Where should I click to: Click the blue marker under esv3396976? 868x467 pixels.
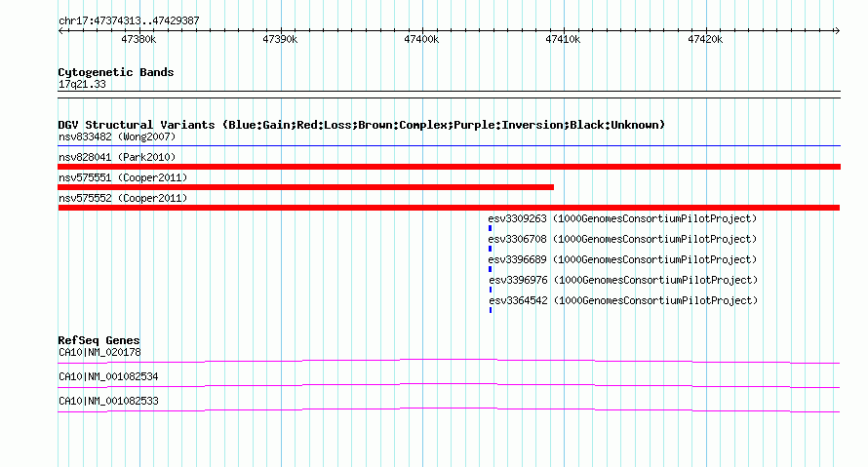[x=491, y=290]
